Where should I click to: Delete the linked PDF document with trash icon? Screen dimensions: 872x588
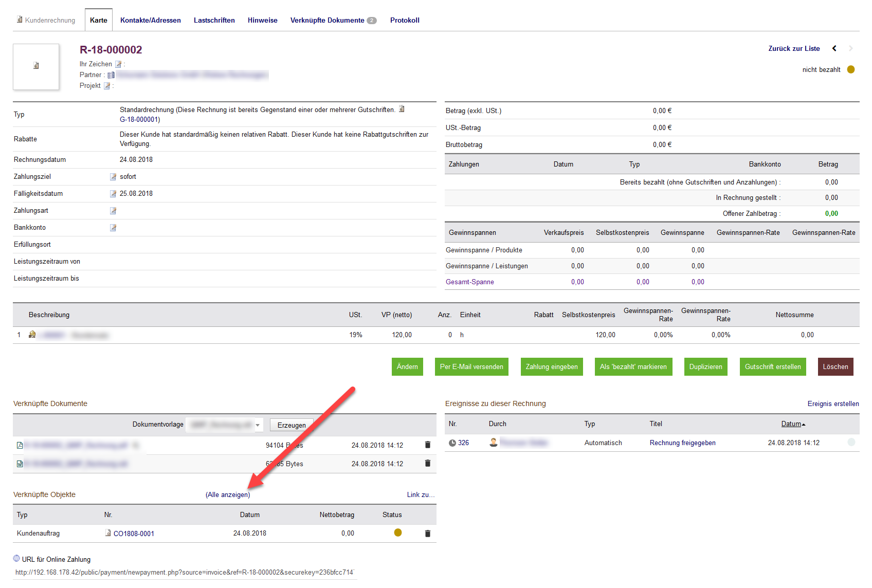click(x=427, y=445)
